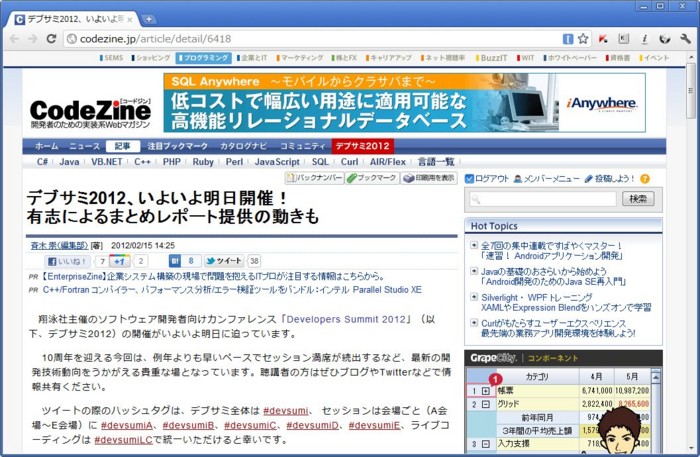Open the SQL Anywhere banner ad
The width and height of the screenshot is (700, 457).
404,103
